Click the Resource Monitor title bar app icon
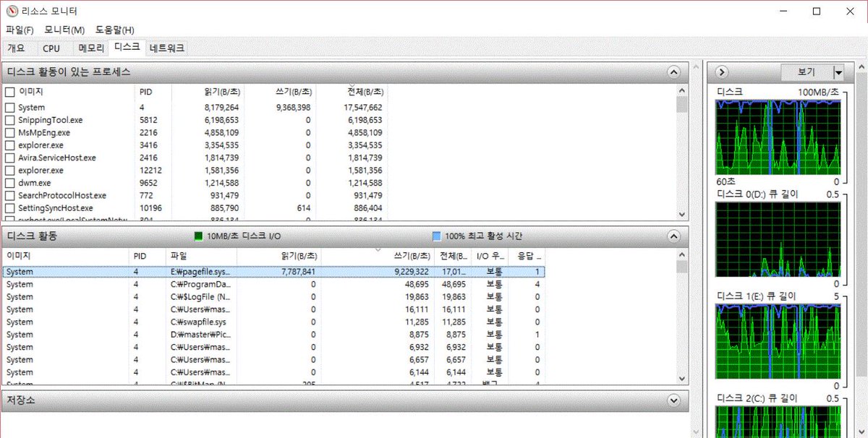 (12, 12)
